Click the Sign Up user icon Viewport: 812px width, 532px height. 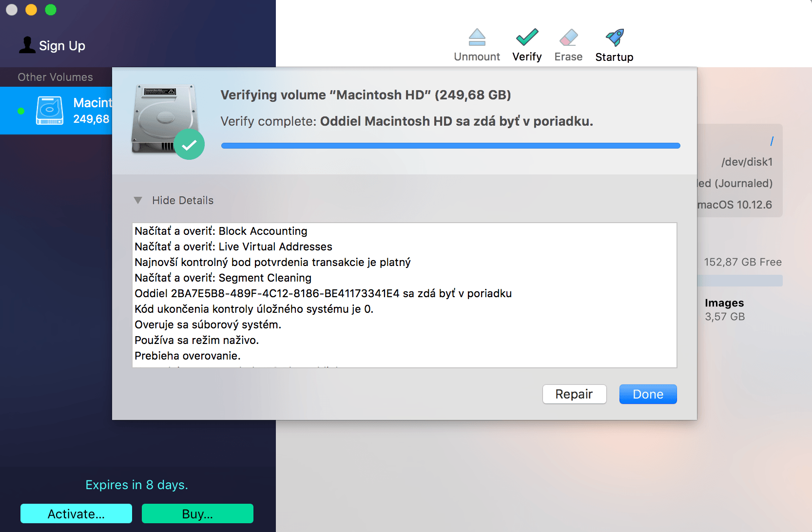[27, 45]
